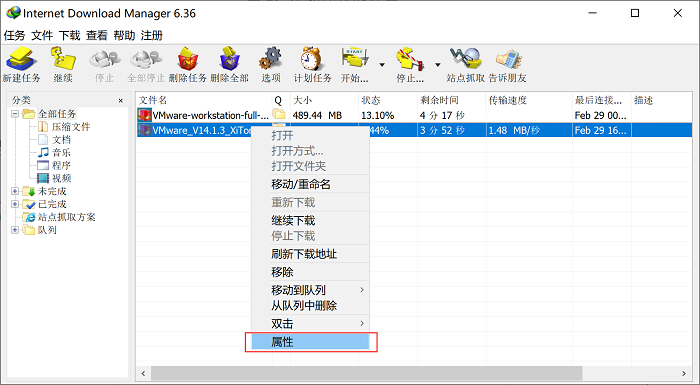Select VMware-workstation-full download row
The height and width of the screenshot is (385, 700).
(414, 115)
